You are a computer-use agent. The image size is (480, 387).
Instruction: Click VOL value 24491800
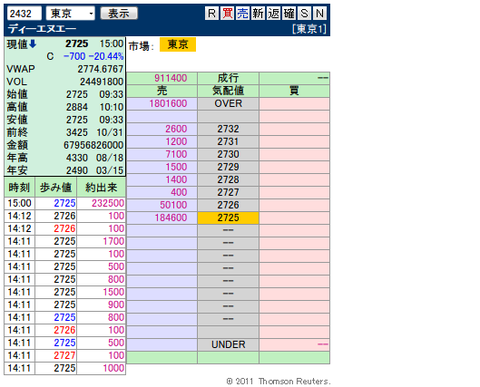click(x=102, y=82)
